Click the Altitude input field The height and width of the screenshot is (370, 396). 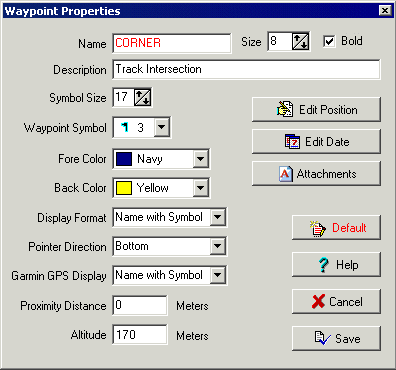(x=140, y=335)
